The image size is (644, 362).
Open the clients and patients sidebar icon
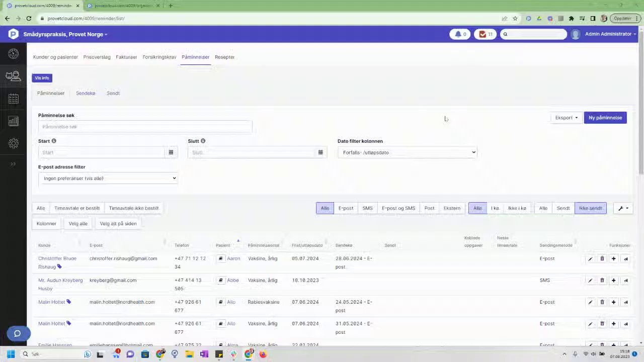tap(14, 76)
